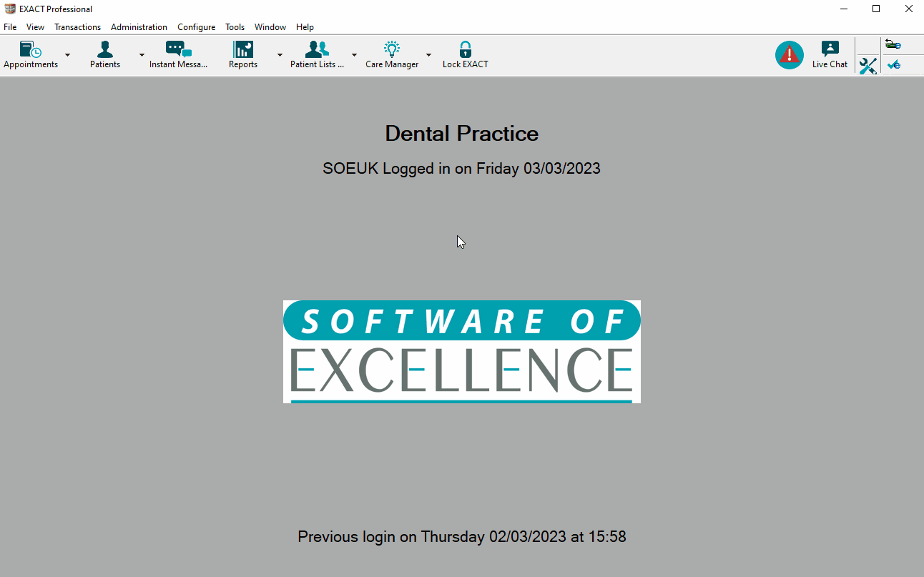Start a Live Chat session
Screen dimensions: 924x577
tap(830, 55)
